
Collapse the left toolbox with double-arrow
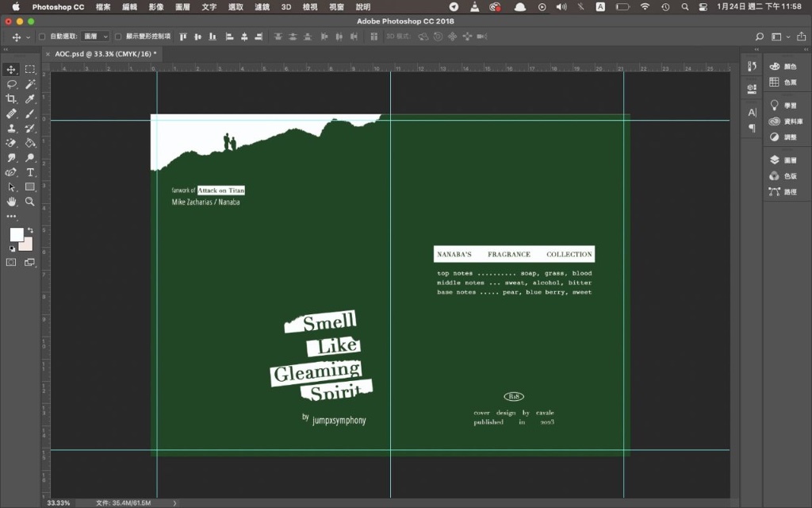6,50
